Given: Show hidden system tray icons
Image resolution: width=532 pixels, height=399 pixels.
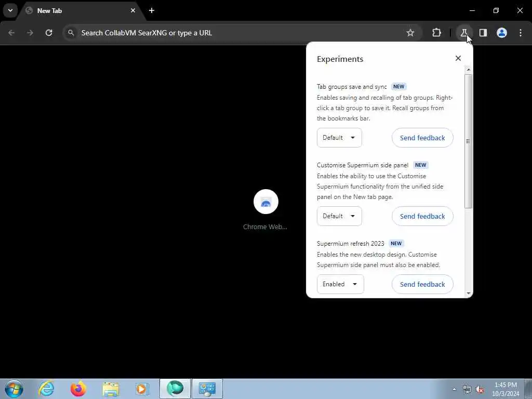Looking at the screenshot, I should (454, 389).
